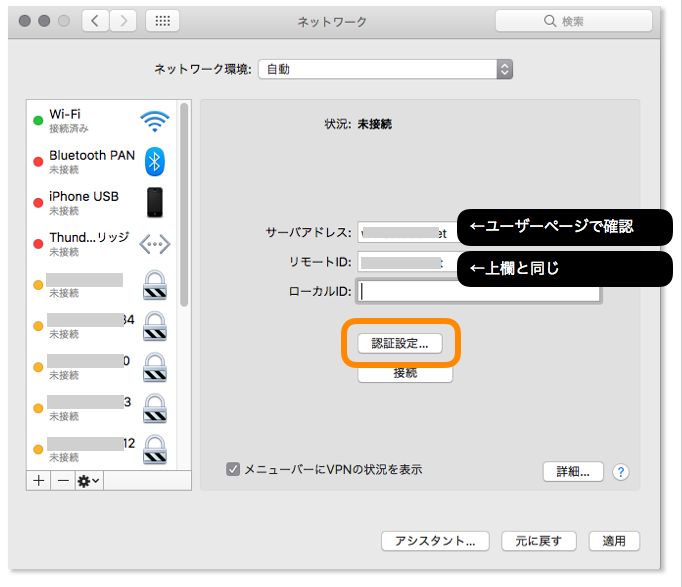Click the サーバアドレス input field

407,233
